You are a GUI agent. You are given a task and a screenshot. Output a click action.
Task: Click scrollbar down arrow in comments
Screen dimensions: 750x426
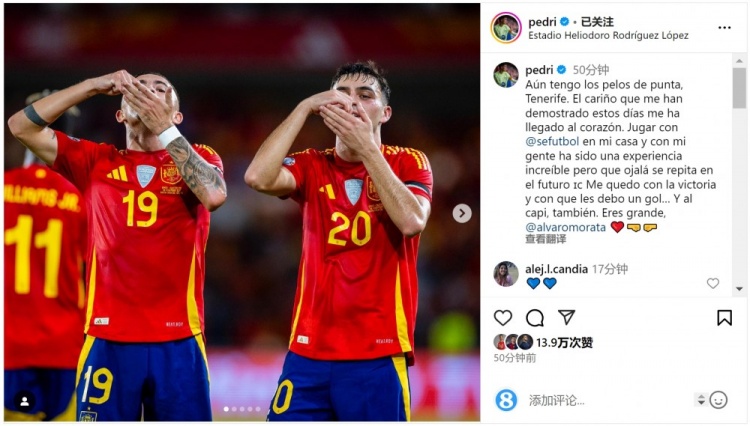coord(739,289)
